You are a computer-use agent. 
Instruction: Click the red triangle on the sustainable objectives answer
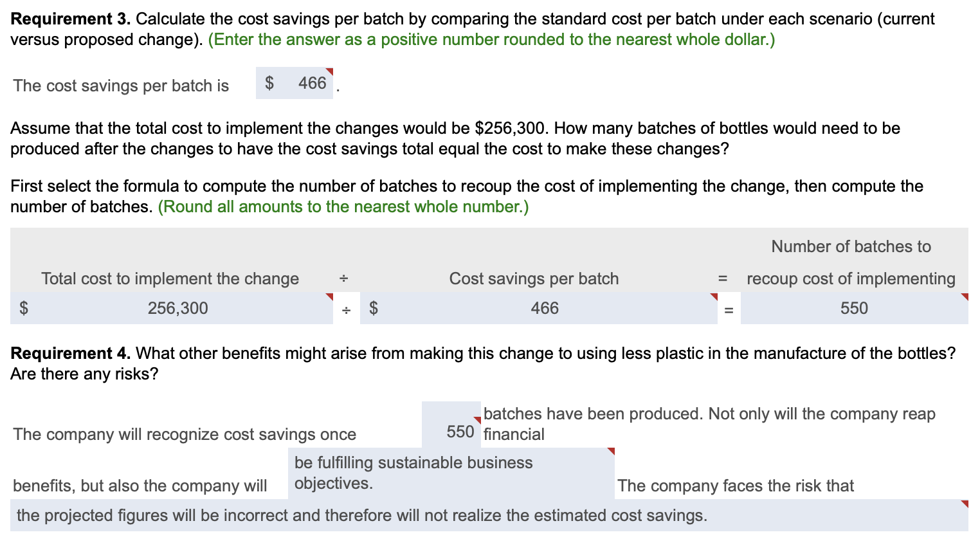click(610, 451)
